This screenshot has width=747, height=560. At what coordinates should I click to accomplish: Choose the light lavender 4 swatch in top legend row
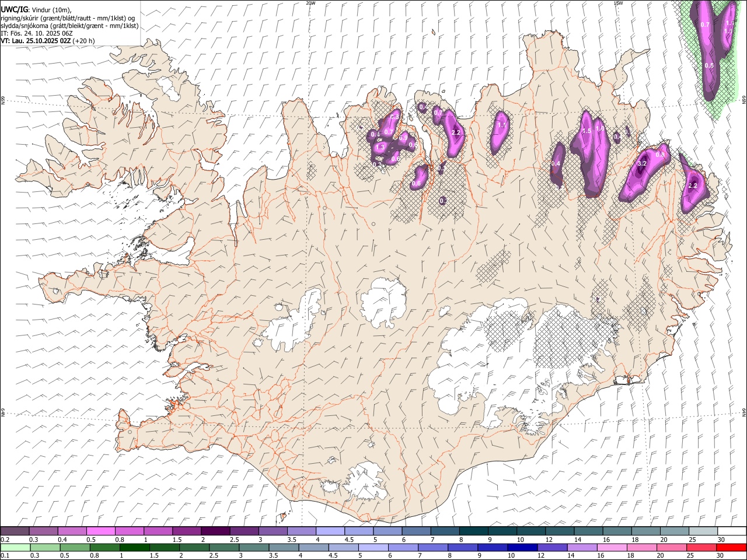pos(330,531)
